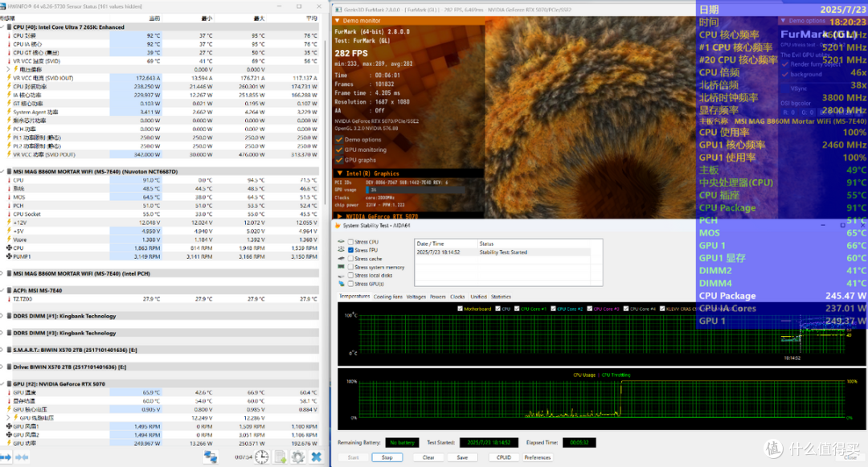Expand S.M.A.R.T. BIWIN X570 2TB group

click(x=2, y=350)
